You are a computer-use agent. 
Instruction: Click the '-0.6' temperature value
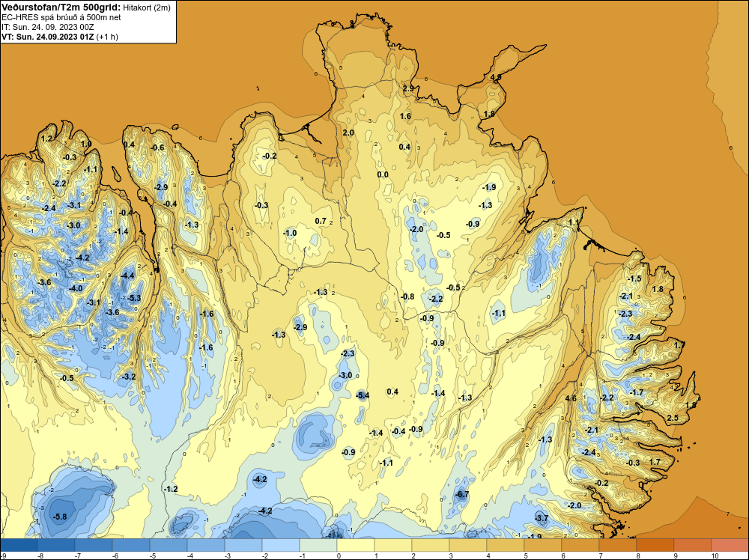[x=157, y=147]
